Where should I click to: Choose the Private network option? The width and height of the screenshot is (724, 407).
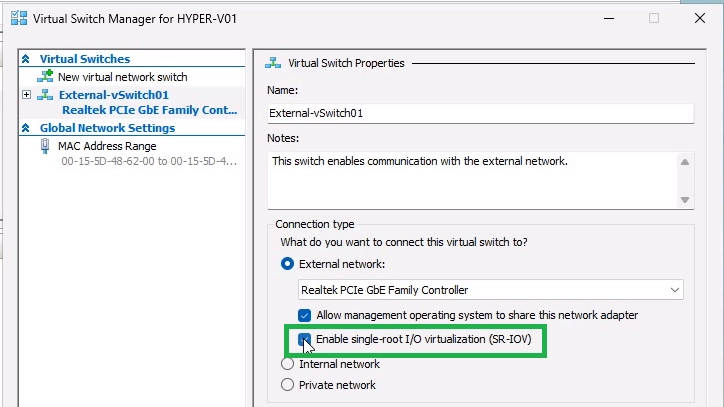pos(288,384)
